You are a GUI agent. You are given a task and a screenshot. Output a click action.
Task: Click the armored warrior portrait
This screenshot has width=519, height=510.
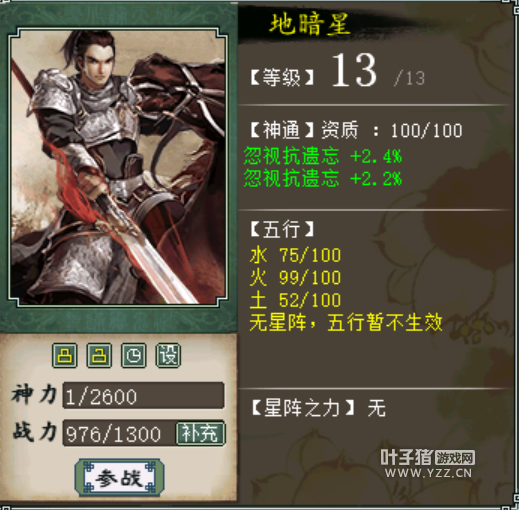(x=118, y=167)
